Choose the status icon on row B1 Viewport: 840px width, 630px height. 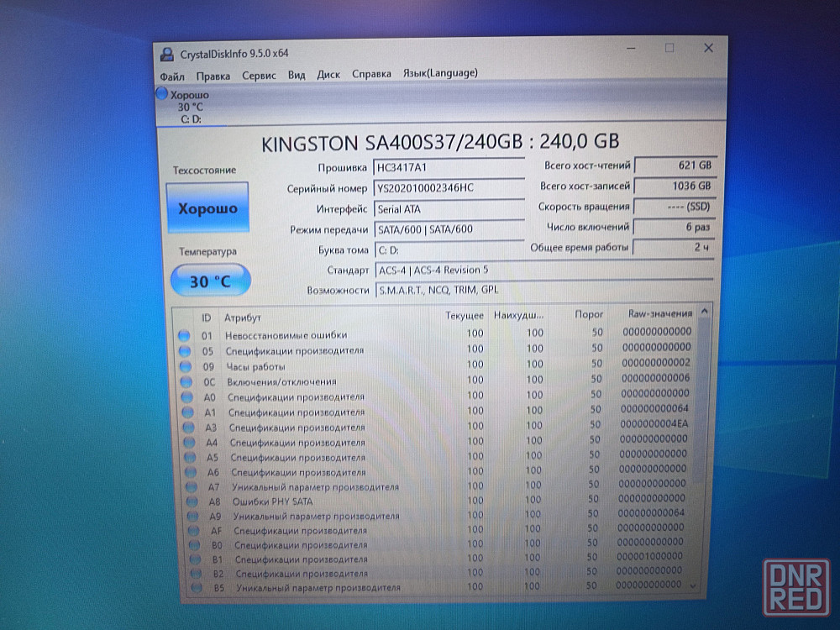pos(196,559)
